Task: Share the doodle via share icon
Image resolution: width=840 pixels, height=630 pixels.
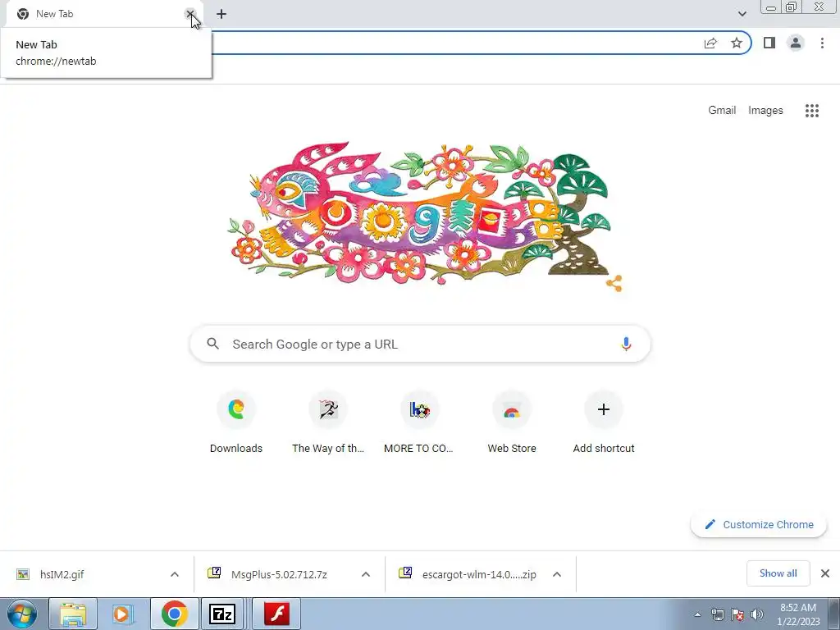Action: tap(614, 283)
